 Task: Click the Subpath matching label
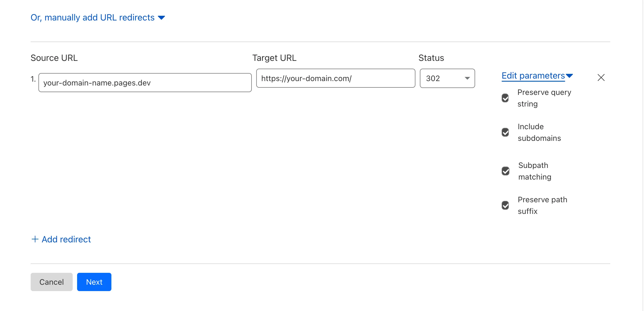535,171
